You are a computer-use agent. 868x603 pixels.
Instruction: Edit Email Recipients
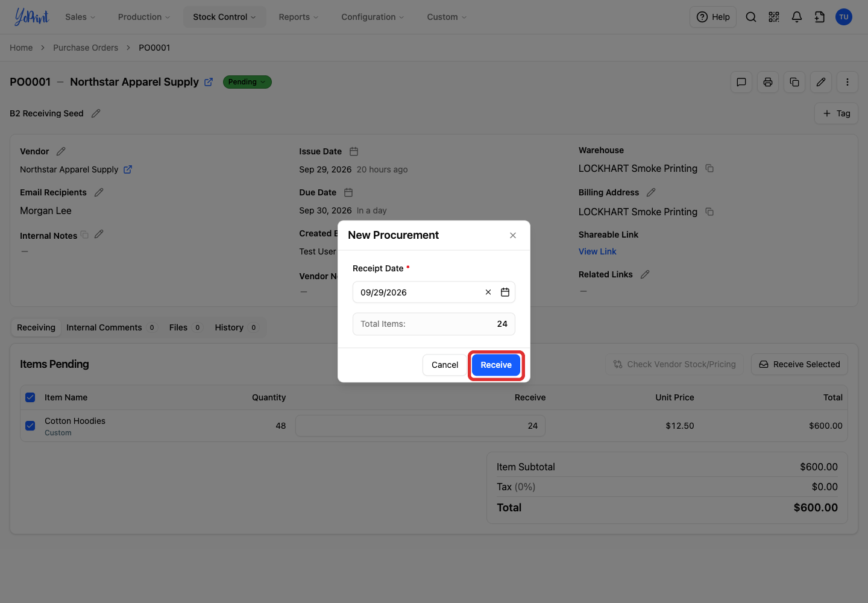tap(99, 192)
